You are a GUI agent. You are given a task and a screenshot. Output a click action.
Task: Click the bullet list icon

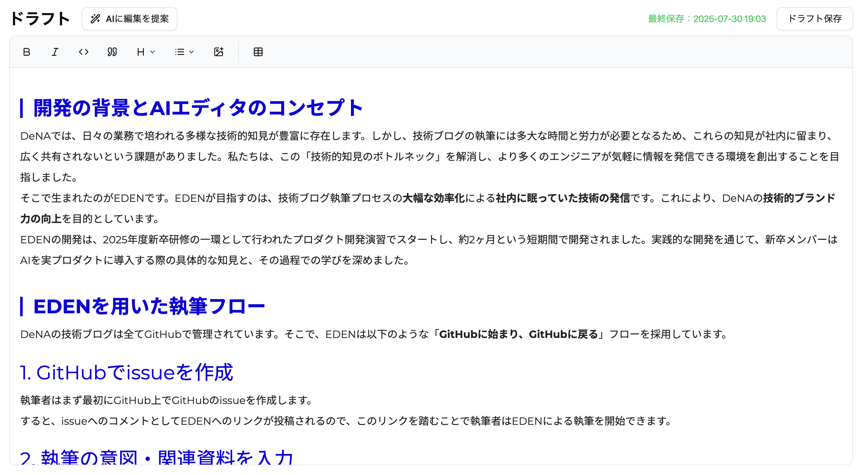click(180, 52)
